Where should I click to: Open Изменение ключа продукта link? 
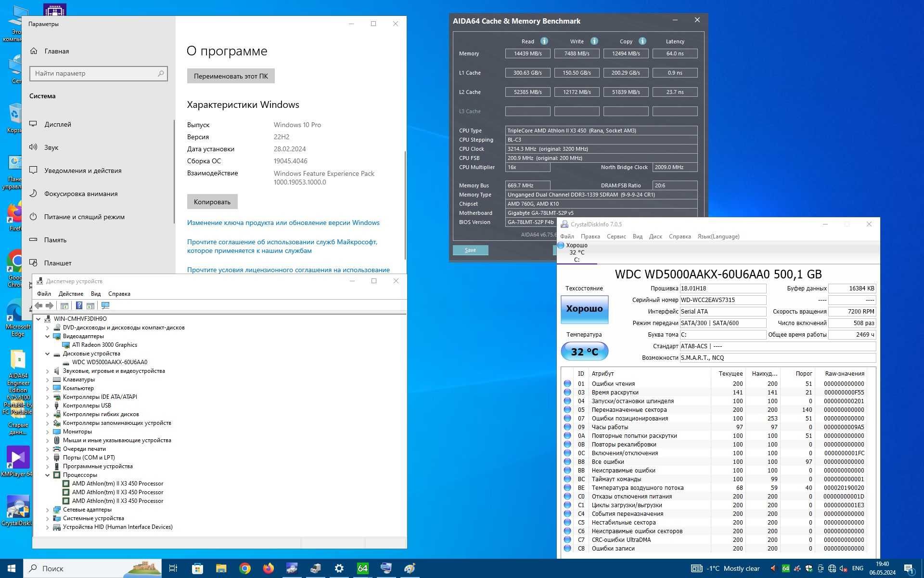(283, 223)
